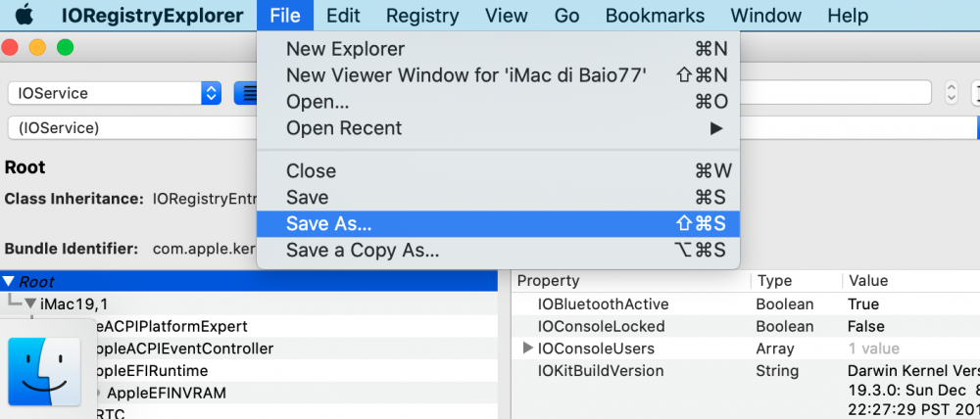Open the IOService plane dropdown
Image resolution: width=980 pixels, height=419 pixels.
115,94
